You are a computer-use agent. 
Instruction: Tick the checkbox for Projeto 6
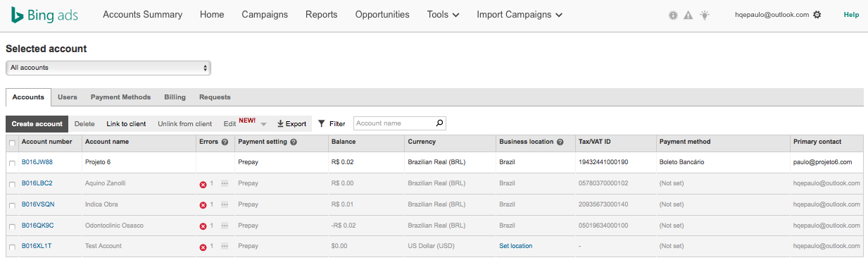tap(11, 163)
